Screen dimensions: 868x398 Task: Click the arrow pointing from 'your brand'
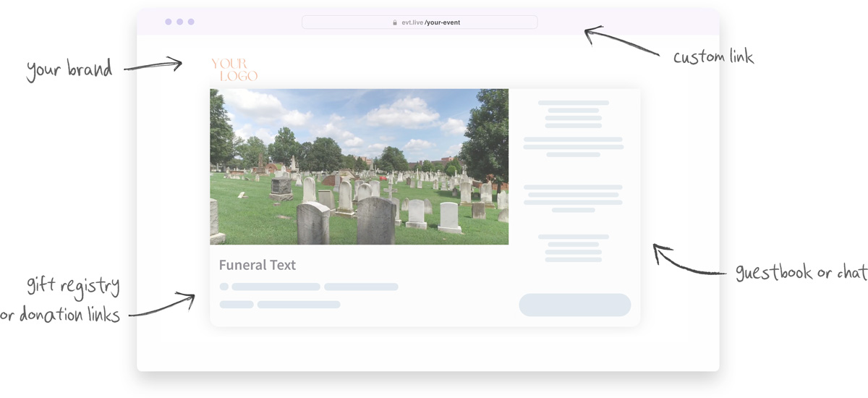153,66
